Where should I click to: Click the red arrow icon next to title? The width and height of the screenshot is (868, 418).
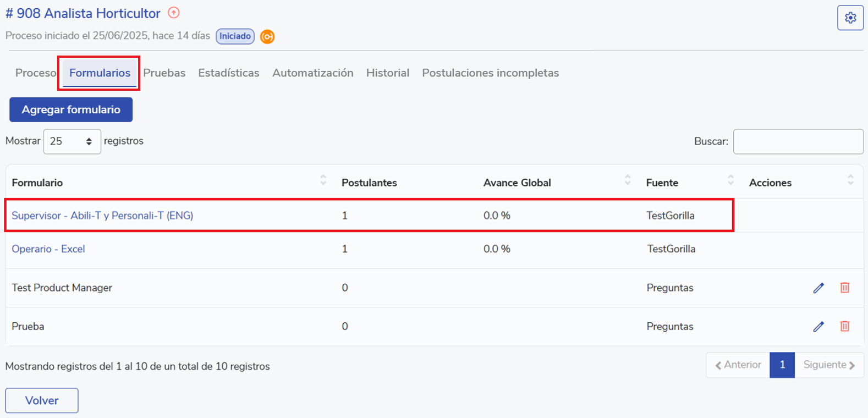174,13
